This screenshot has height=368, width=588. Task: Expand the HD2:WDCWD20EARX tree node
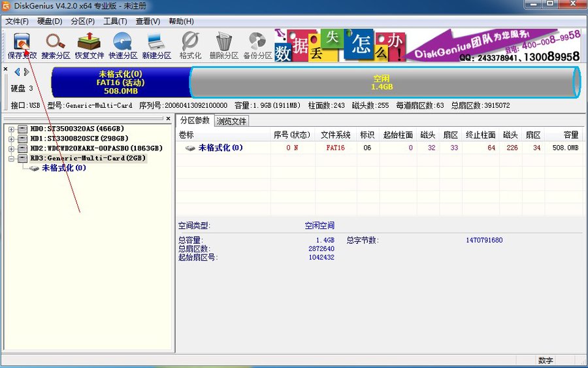(11, 148)
